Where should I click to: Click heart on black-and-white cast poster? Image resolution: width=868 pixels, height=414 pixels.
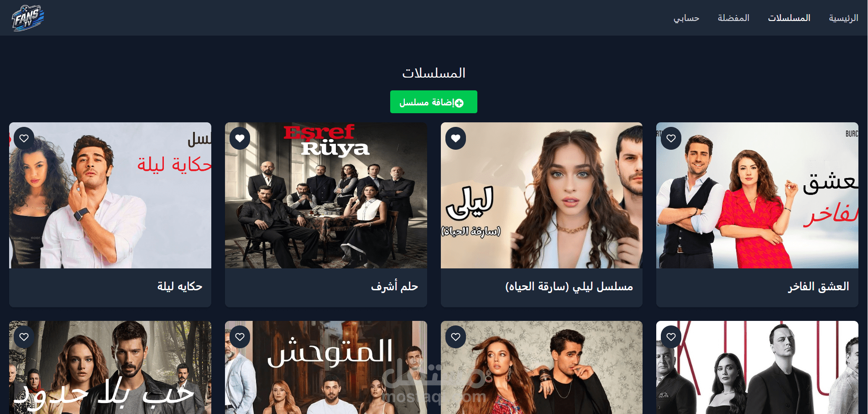[x=671, y=337]
